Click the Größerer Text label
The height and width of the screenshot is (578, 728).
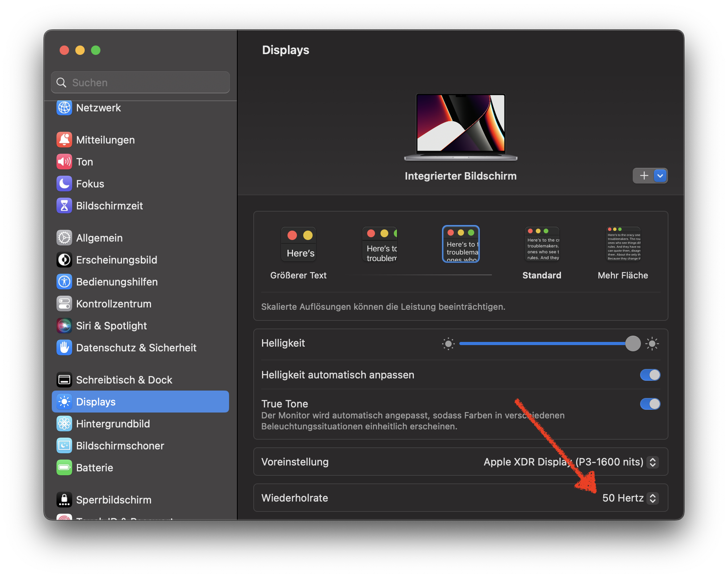click(298, 275)
